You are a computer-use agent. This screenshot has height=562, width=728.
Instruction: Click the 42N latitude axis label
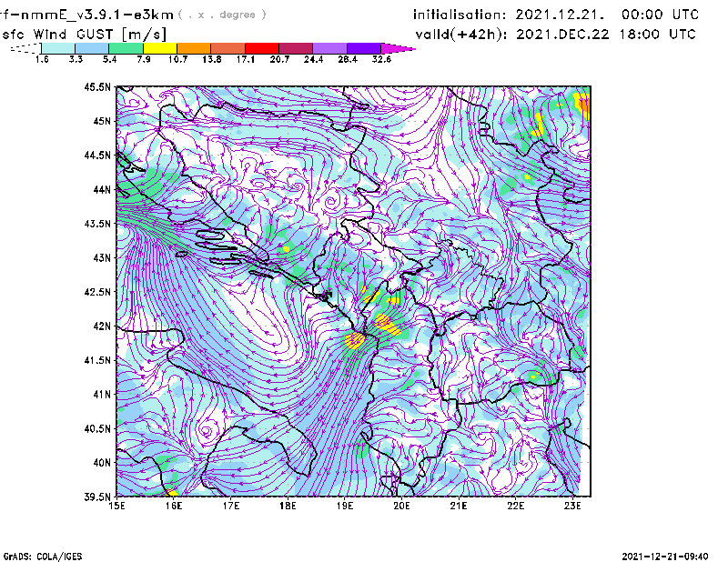tap(100, 326)
